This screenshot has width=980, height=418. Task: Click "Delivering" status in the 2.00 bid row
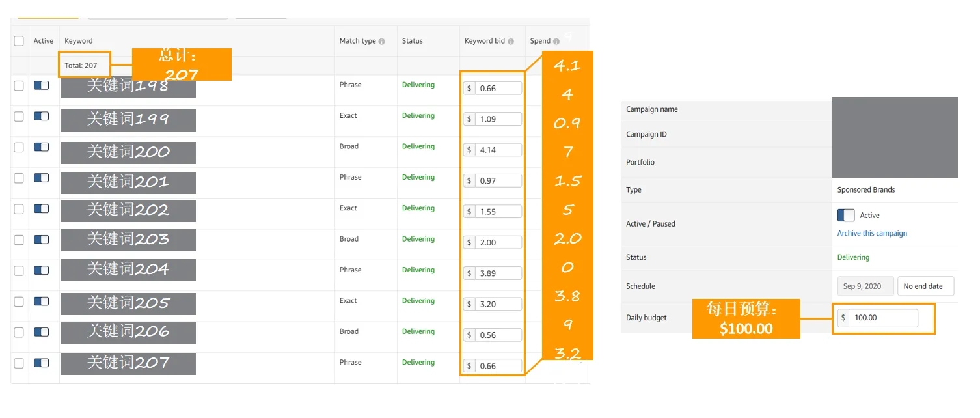tap(418, 239)
